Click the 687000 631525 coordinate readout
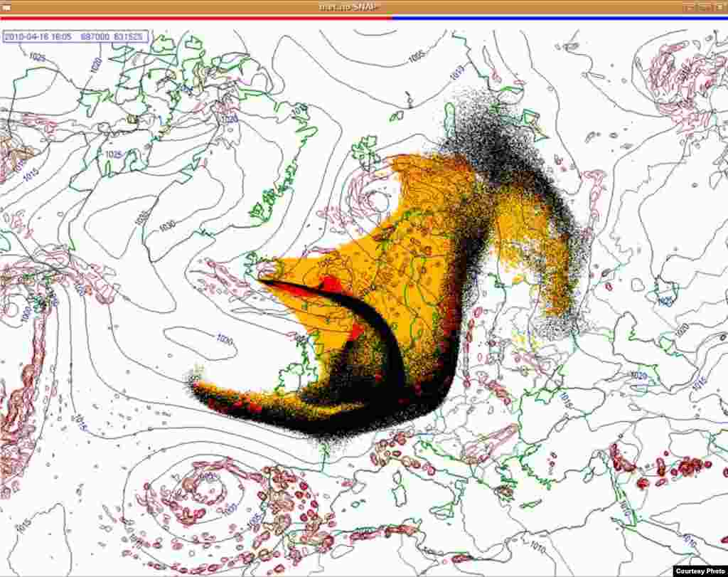Screen dimensions: 728x577 (114, 35)
